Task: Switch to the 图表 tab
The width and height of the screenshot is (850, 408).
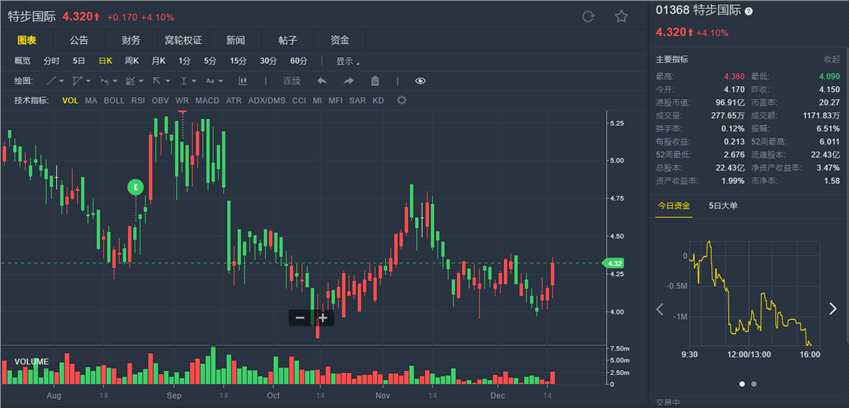Action: tap(27, 41)
